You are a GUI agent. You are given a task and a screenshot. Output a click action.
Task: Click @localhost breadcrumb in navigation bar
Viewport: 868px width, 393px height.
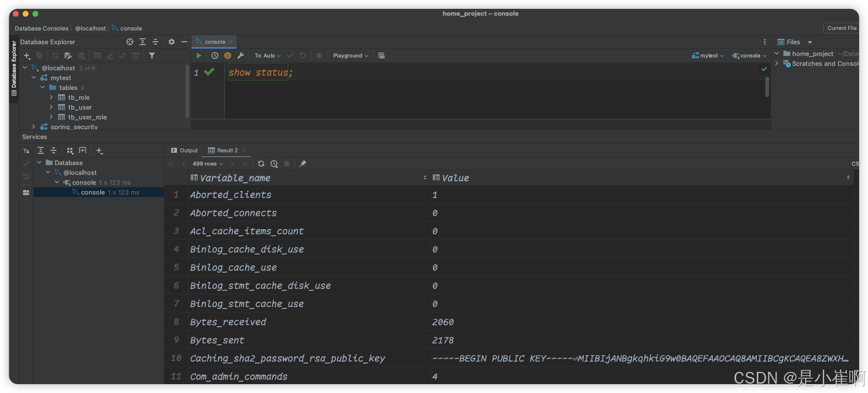pos(90,28)
